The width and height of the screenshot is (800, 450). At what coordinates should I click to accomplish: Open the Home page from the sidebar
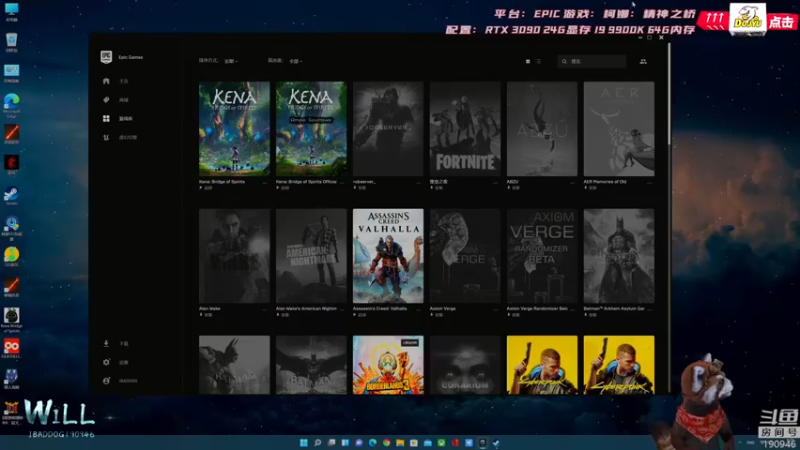106,81
